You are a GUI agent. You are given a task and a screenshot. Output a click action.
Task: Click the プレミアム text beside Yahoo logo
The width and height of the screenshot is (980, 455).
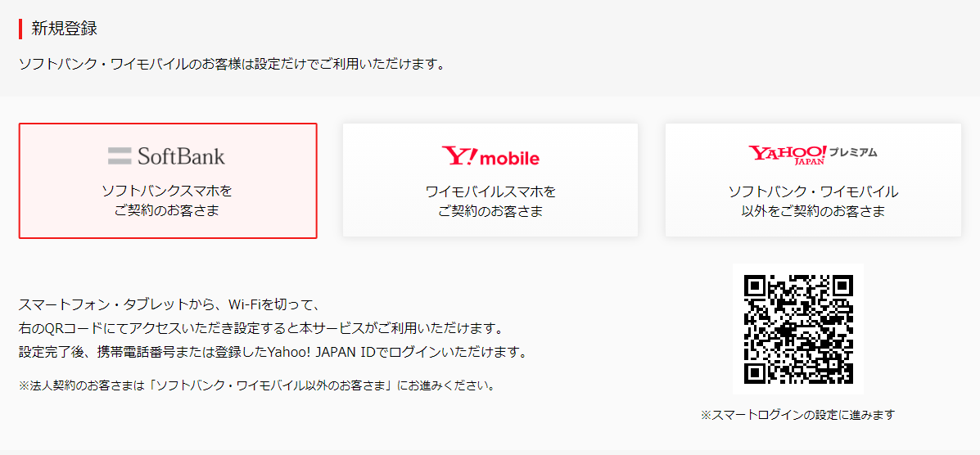click(x=855, y=152)
